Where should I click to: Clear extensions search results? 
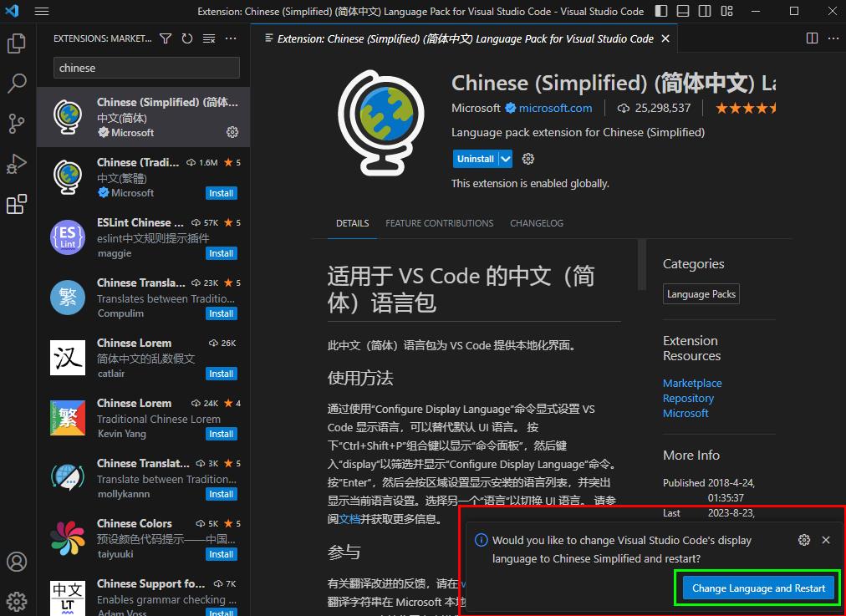pyautogui.click(x=209, y=38)
